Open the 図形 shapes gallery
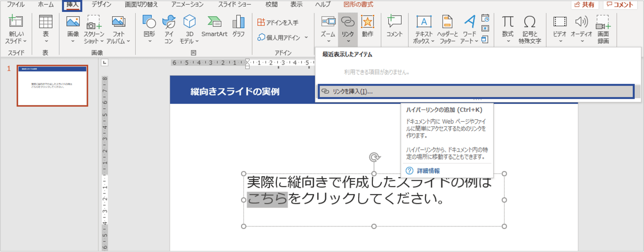 coord(149,29)
